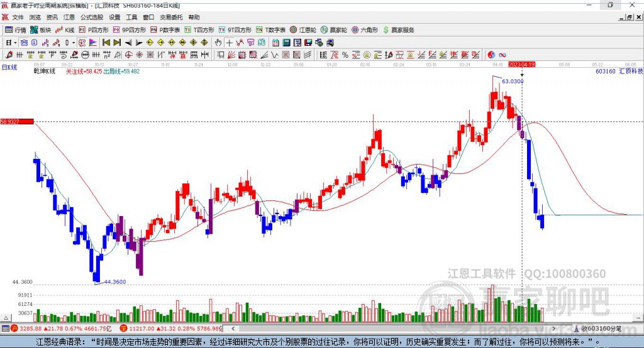644x348 pixels.
Task: Click the blue infinity loop icon
Action: (502, 55)
